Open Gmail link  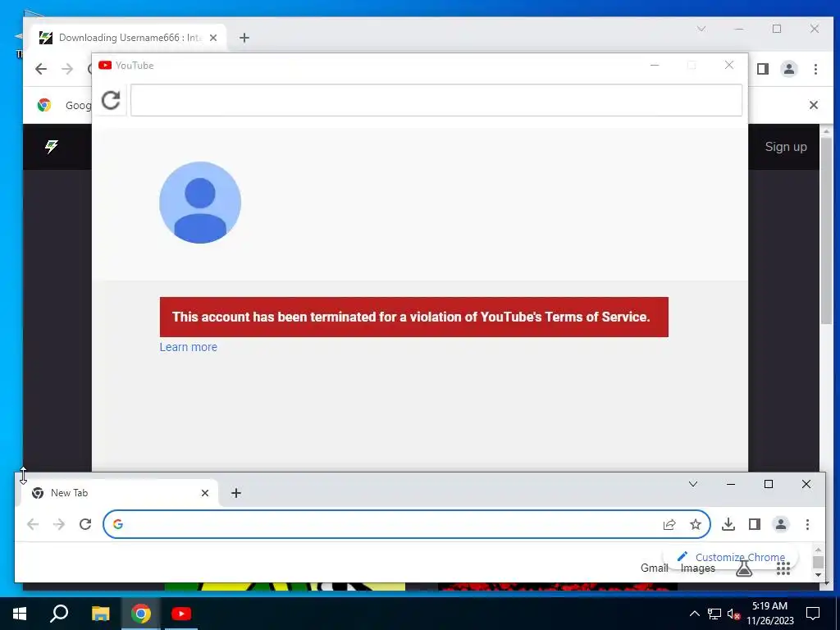(x=654, y=568)
